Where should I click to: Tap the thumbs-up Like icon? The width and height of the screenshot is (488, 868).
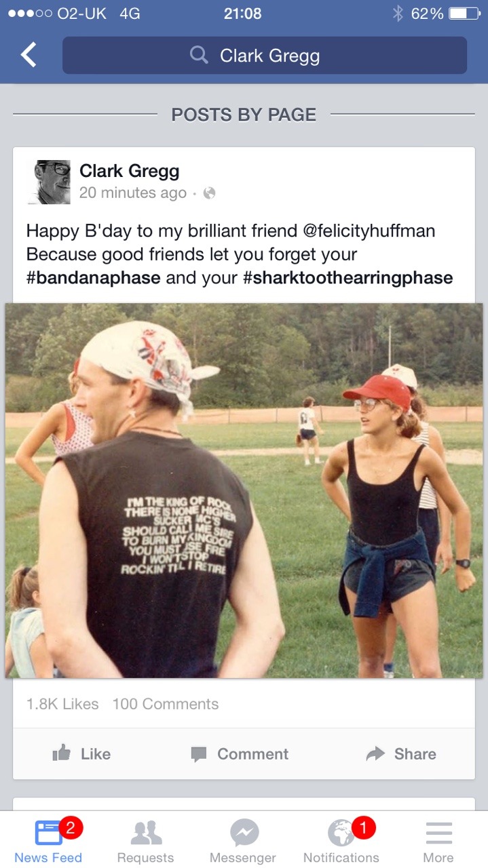point(62,753)
